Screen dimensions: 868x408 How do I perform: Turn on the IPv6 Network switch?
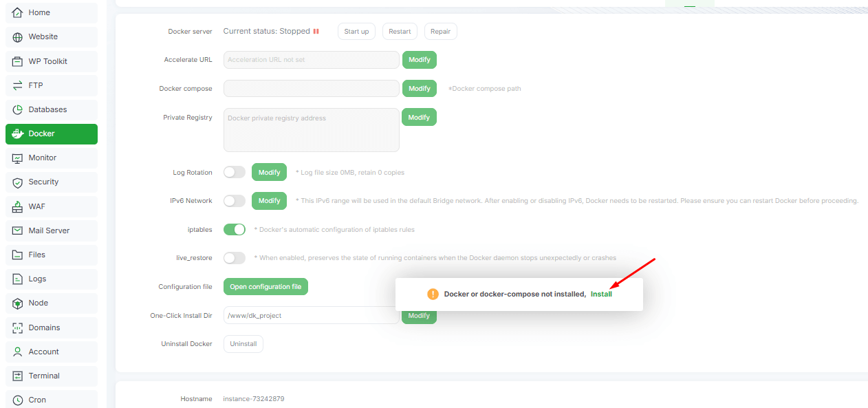(235, 201)
